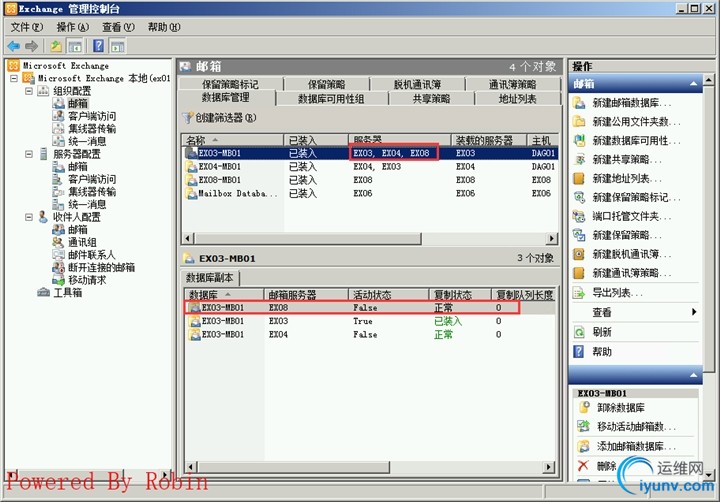Click the Up one level toolbar icon
The image size is (720, 502).
tap(56, 46)
